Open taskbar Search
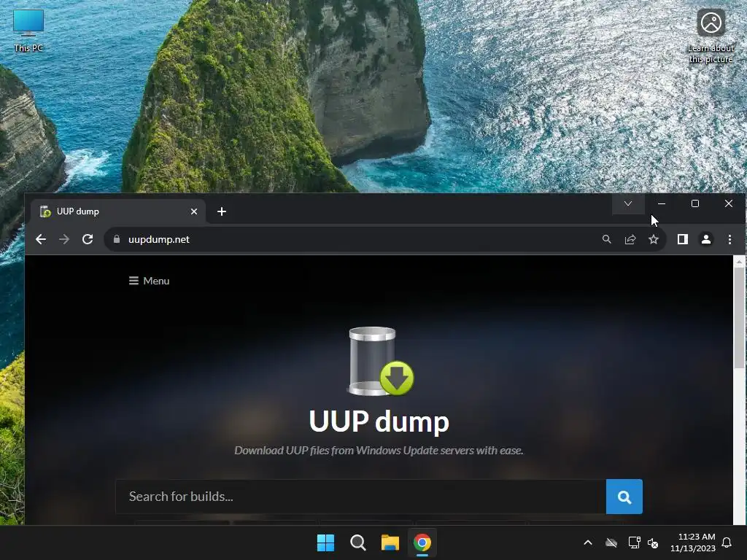747x560 pixels. [357, 542]
